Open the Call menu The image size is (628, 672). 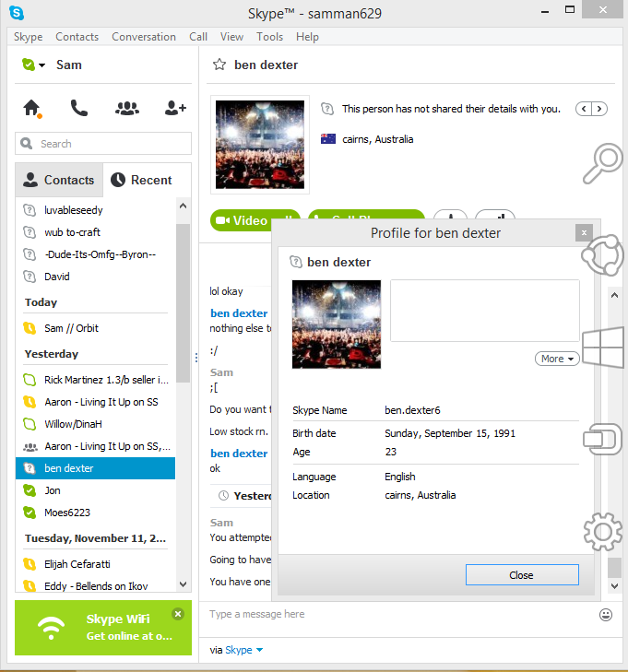(198, 37)
